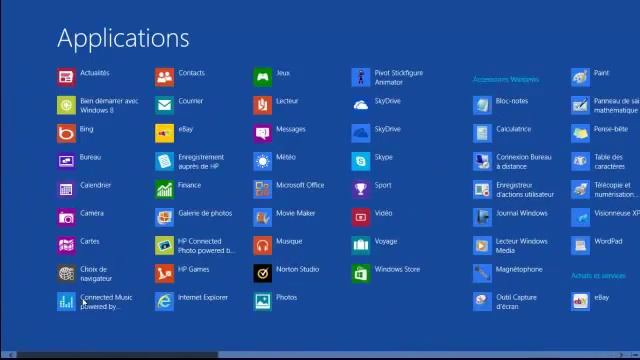
Task: Open HP Connected Photo icon
Action: pos(164,245)
